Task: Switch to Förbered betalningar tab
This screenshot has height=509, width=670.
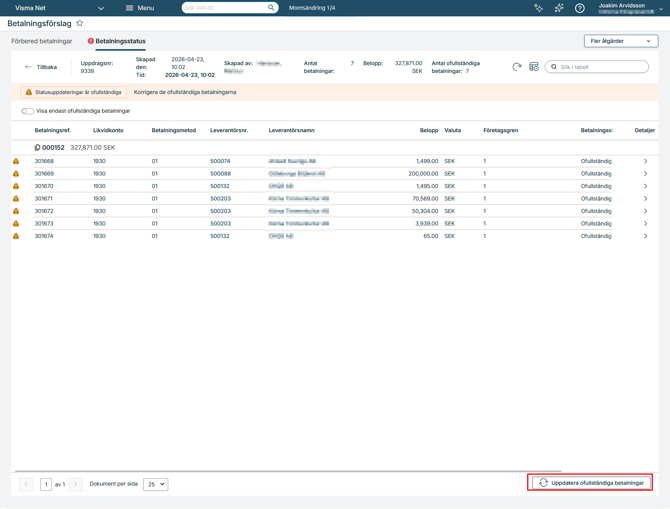Action: 41,41
